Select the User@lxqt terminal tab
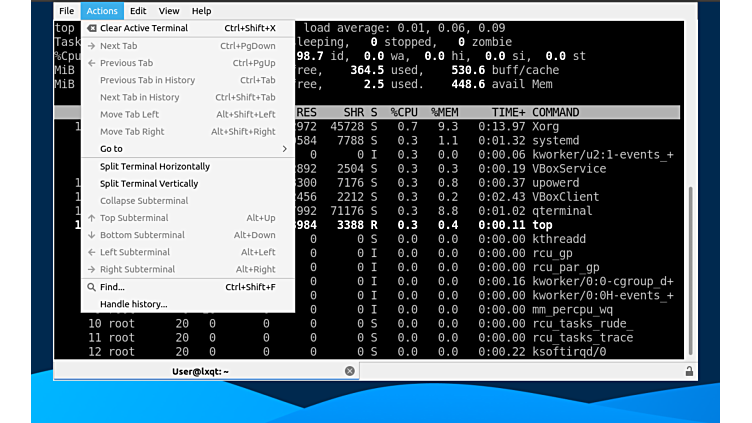Viewport: 752px width, 423px height. tap(200, 371)
